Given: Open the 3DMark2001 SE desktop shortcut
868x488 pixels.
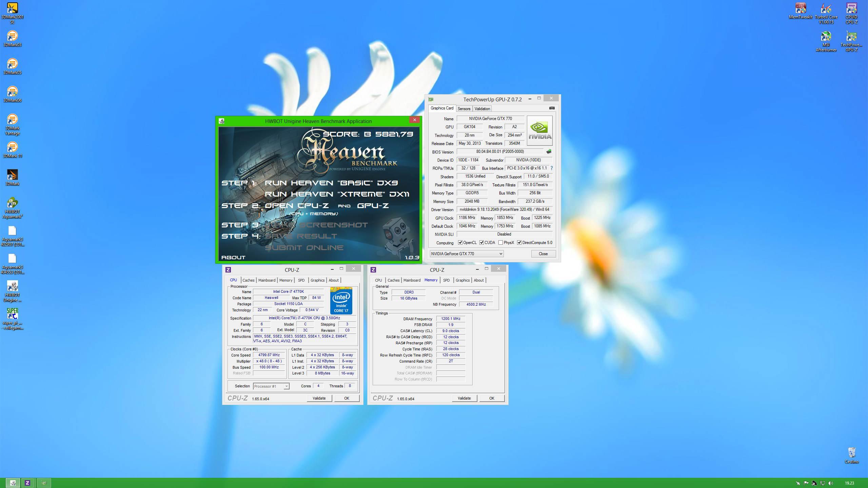Looking at the screenshot, I should [12, 13].
